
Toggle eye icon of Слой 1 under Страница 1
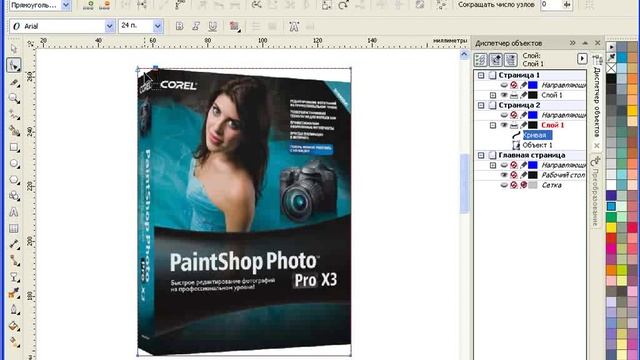click(504, 95)
